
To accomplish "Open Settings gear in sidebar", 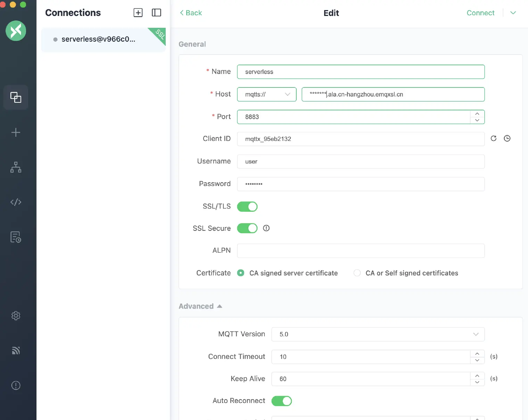I will (16, 316).
